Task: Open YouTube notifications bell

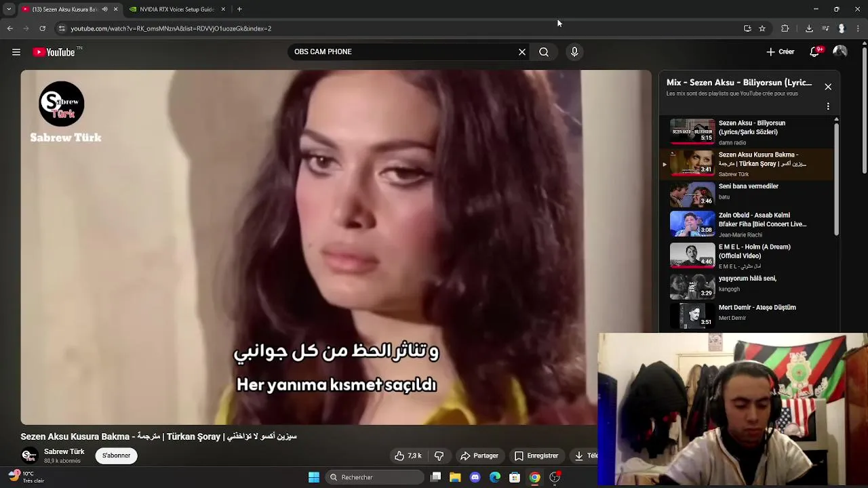Action: pos(816,52)
